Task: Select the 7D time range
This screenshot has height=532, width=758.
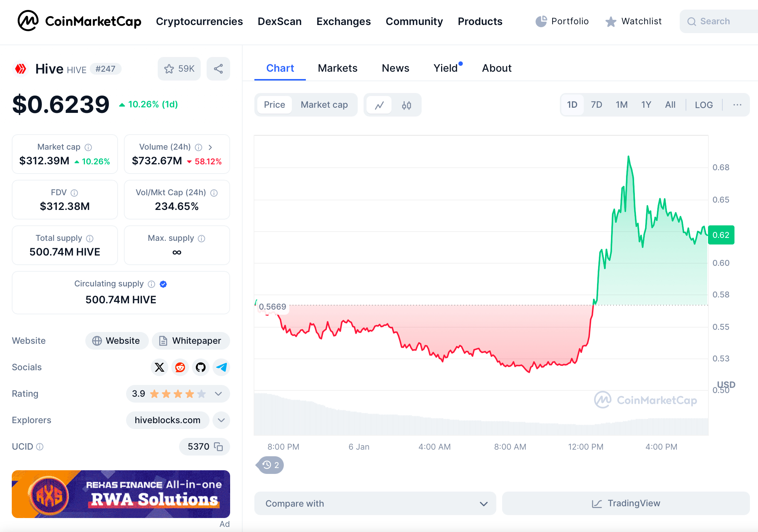Action: (x=596, y=105)
